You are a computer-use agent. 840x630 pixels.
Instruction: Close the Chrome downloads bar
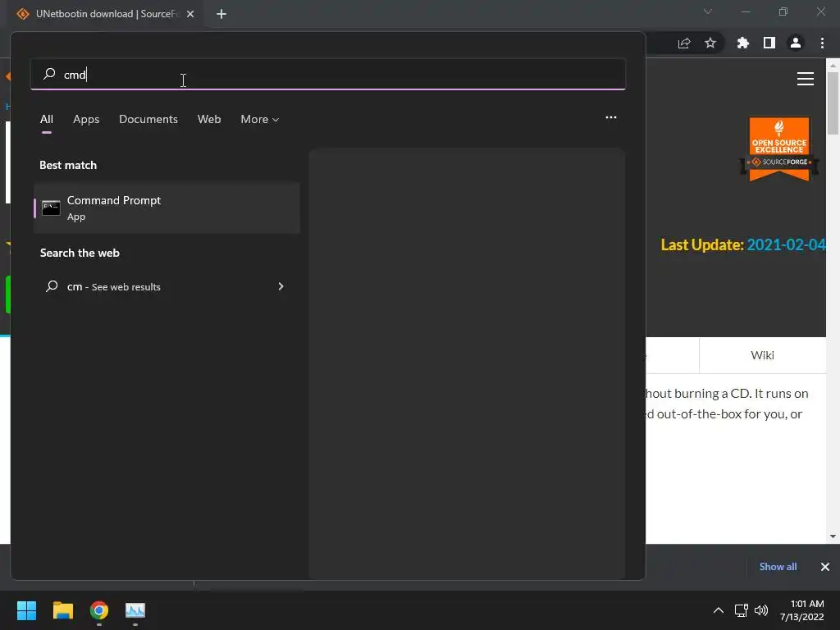[x=825, y=567]
